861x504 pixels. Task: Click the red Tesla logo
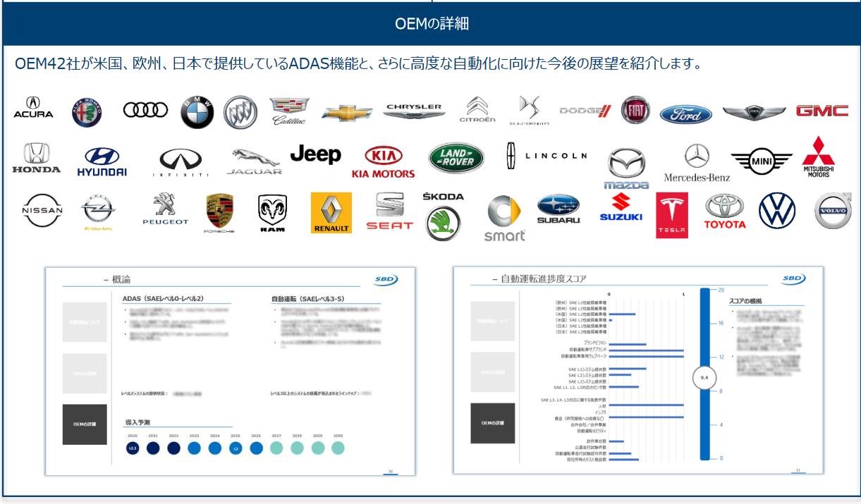click(x=672, y=215)
